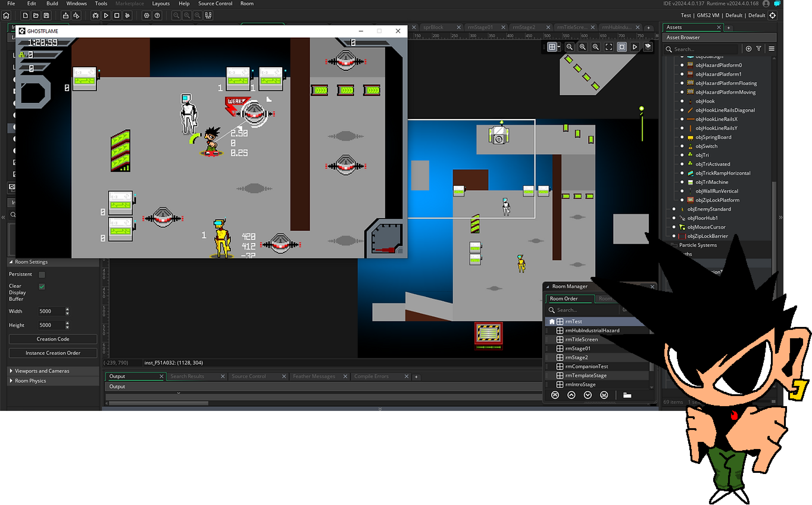Open grid options dropdown arrow
812x505 pixels.
[559, 47]
